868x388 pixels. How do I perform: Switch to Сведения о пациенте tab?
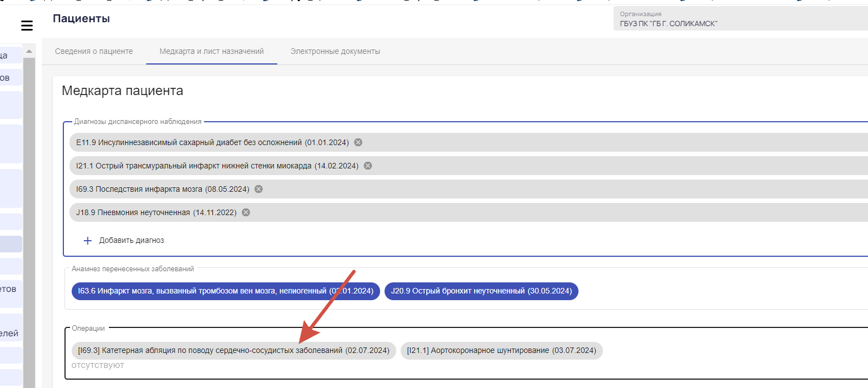tap(94, 51)
